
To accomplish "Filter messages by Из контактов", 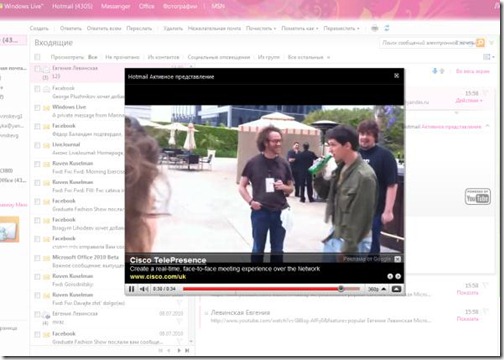I will pyautogui.click(x=163, y=57).
